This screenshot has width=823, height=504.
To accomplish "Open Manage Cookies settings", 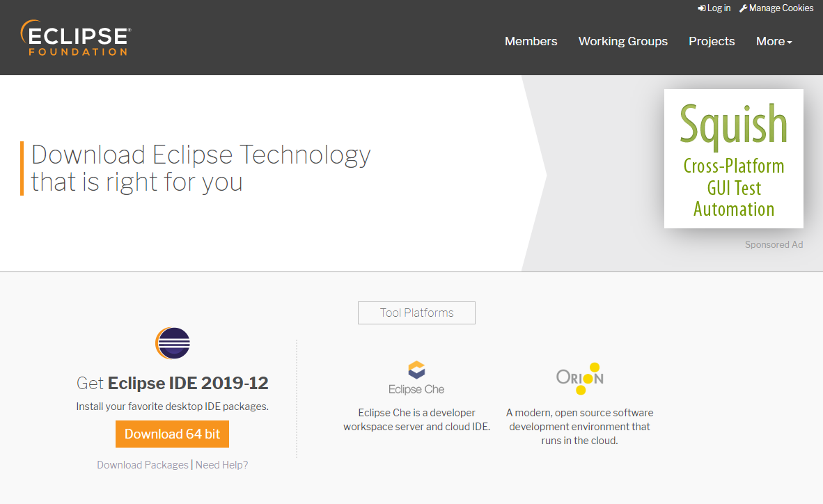I will coord(776,8).
